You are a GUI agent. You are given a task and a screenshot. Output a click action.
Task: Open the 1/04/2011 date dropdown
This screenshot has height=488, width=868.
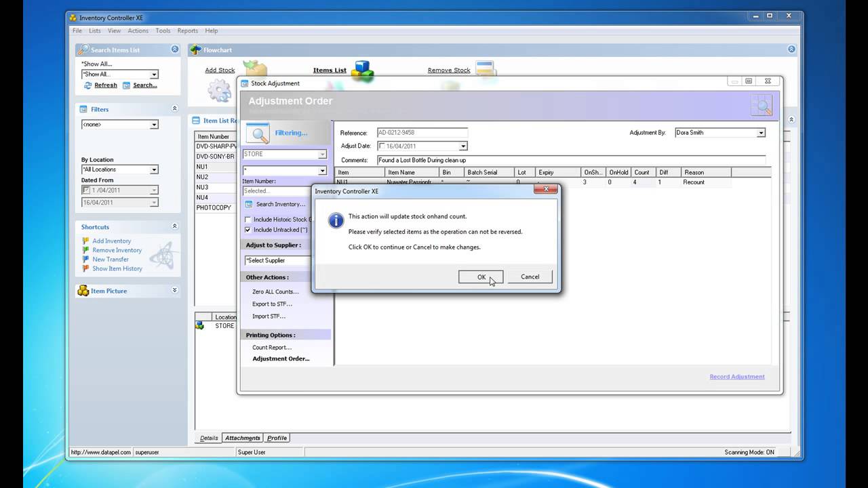click(x=154, y=190)
